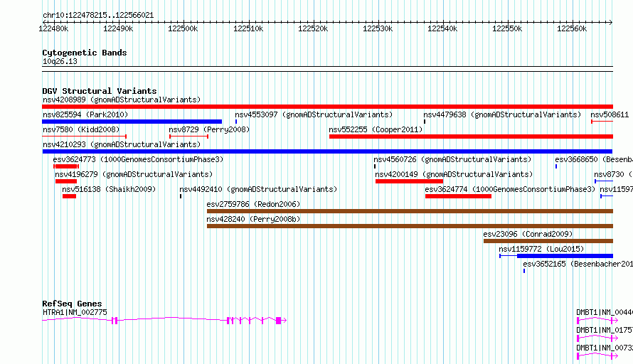Click the nsv8729 (Perry2008) label
The image size is (633, 364).
209,129
